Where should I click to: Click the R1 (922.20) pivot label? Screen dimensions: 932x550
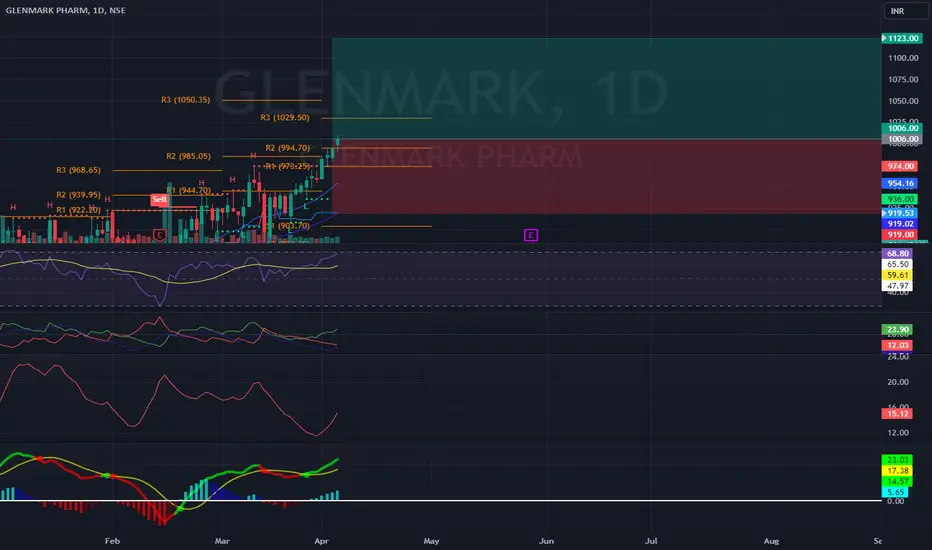click(78, 209)
